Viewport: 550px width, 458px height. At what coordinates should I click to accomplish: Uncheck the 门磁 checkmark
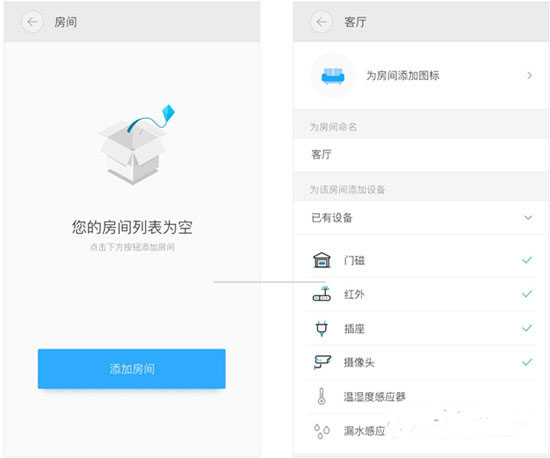pyautogui.click(x=527, y=260)
